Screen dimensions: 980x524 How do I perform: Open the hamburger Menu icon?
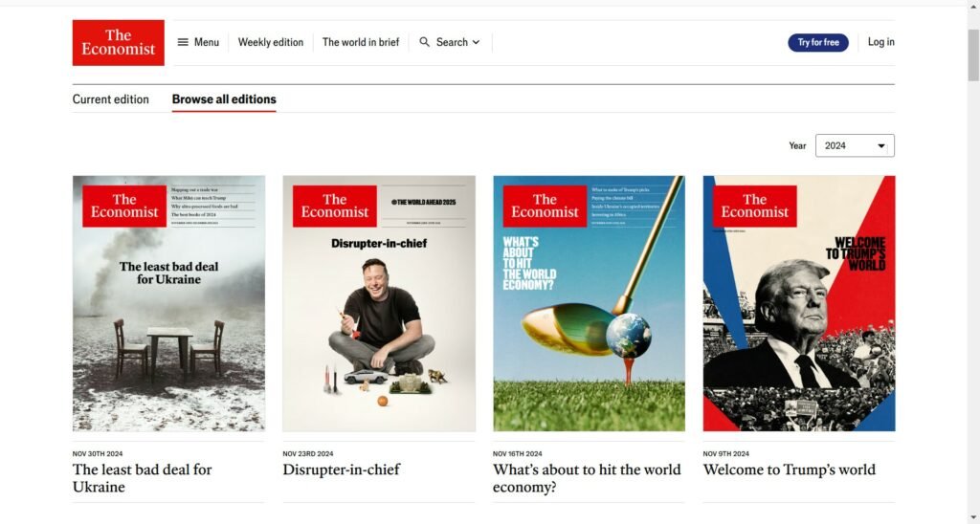pyautogui.click(x=183, y=42)
